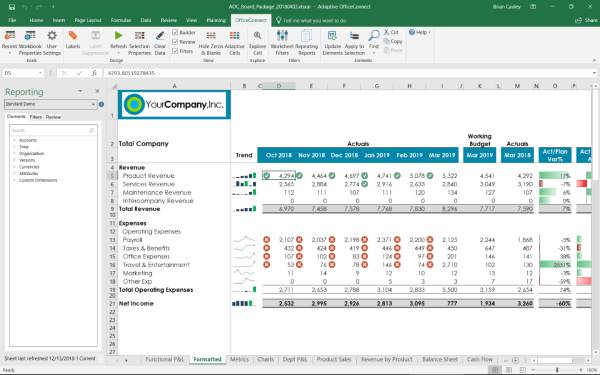Open the File menu tab

tap(12, 20)
